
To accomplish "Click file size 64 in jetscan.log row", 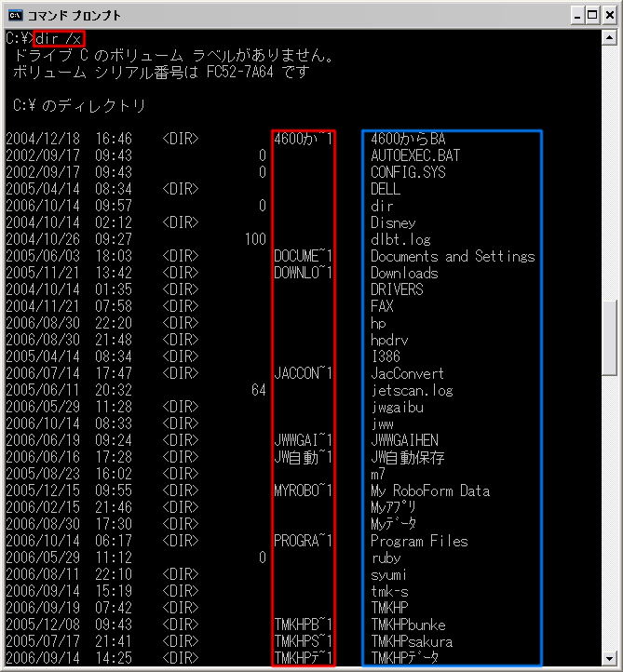I will [x=259, y=390].
